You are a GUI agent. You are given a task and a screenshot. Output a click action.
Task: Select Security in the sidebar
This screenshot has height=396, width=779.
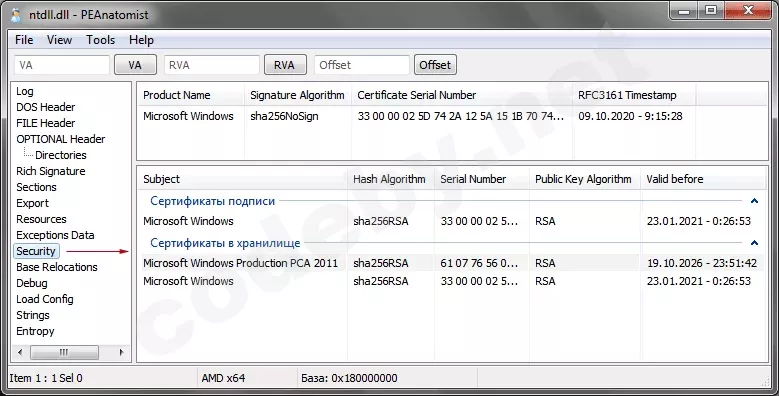point(36,251)
